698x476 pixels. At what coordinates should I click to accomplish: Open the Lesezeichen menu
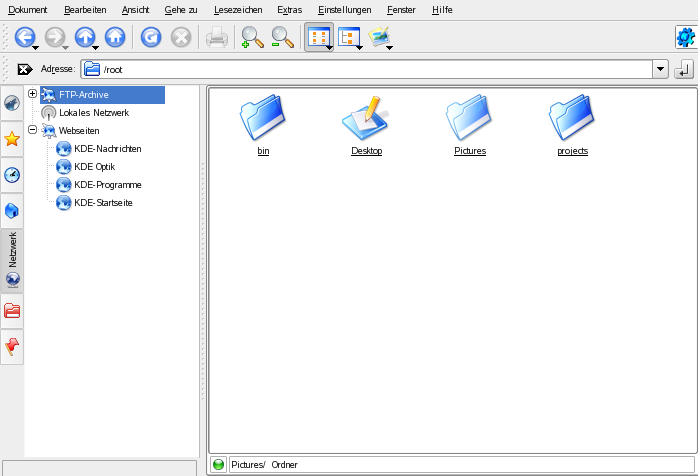point(237,9)
